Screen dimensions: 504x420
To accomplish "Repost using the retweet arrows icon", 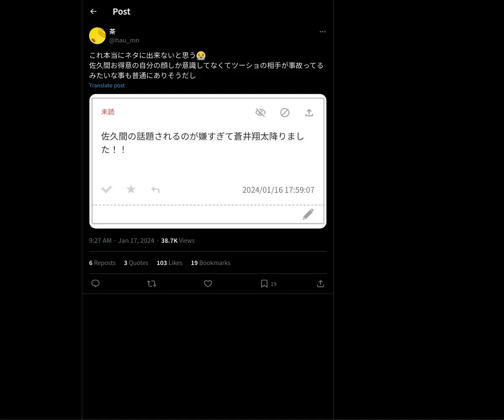I will 152,283.
